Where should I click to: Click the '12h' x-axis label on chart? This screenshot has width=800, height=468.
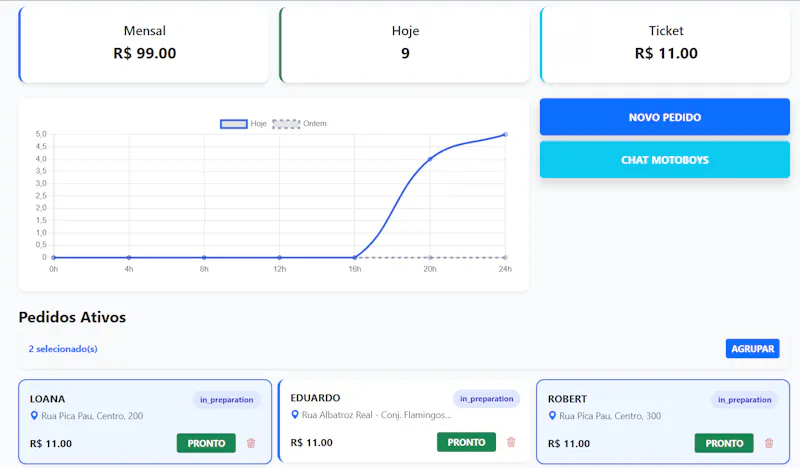[x=280, y=269]
